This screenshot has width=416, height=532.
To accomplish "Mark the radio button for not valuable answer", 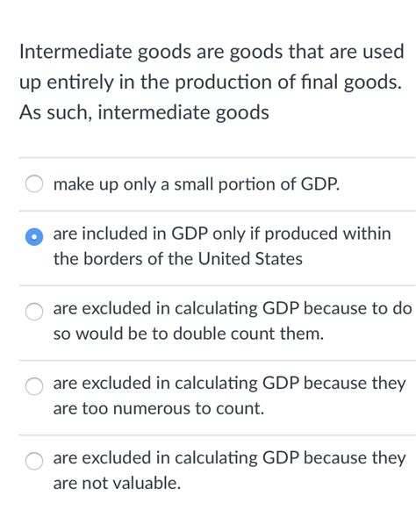I will (x=34, y=461).
